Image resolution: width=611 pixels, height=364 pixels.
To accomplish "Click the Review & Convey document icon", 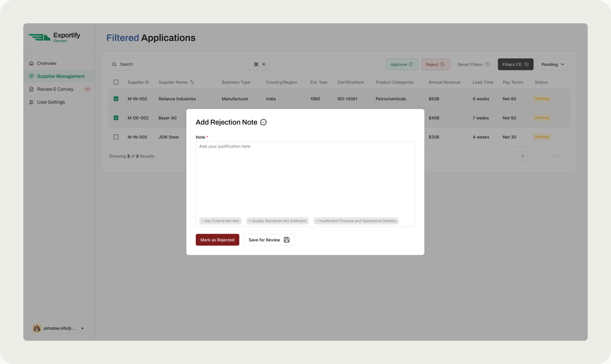I will (x=31, y=89).
